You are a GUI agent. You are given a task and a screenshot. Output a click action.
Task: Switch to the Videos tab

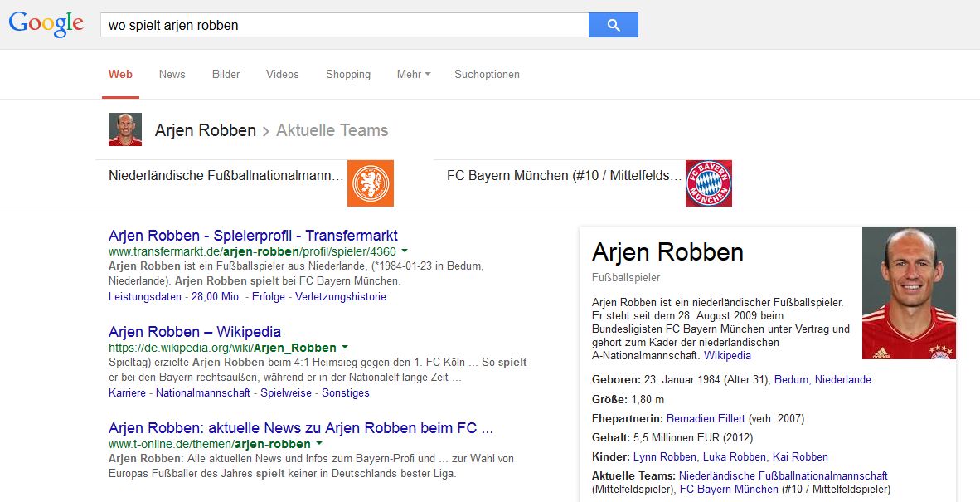click(283, 74)
